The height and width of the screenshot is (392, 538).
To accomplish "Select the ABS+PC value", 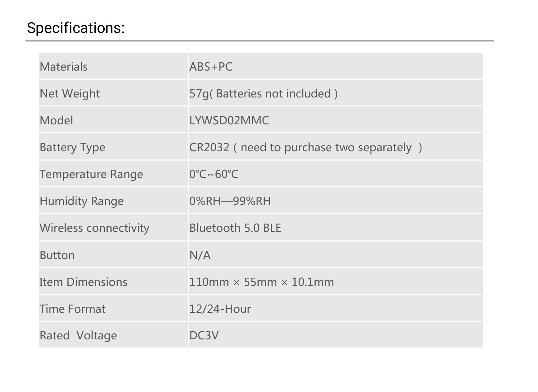I will (211, 67).
